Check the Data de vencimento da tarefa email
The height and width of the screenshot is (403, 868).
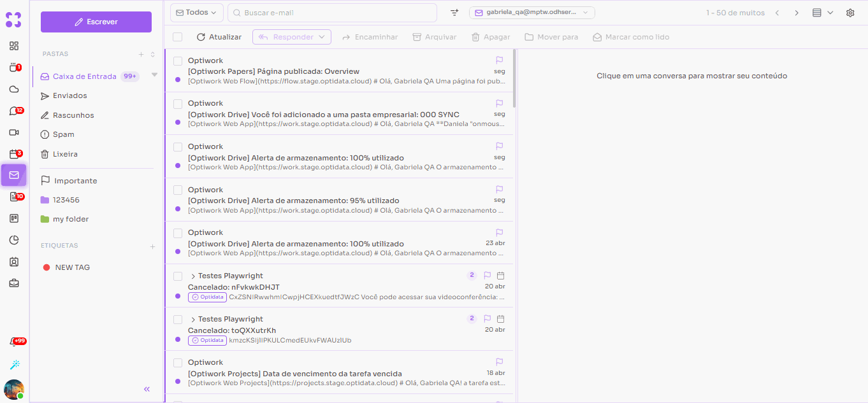[178, 362]
